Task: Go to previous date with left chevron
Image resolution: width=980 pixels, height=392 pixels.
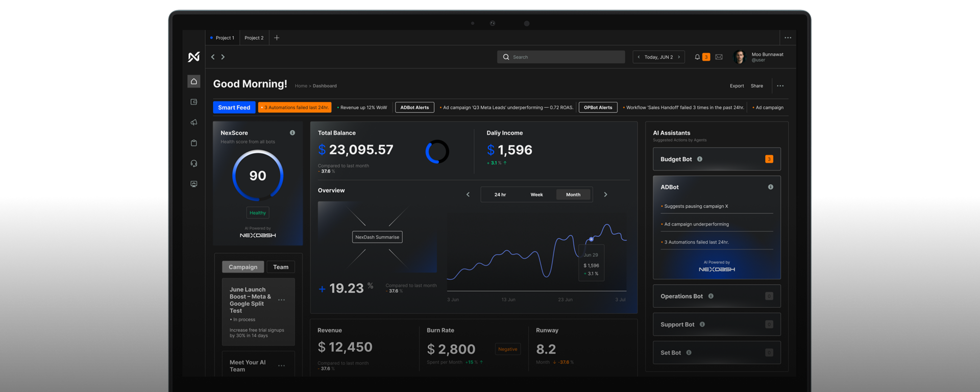Action: (639, 57)
